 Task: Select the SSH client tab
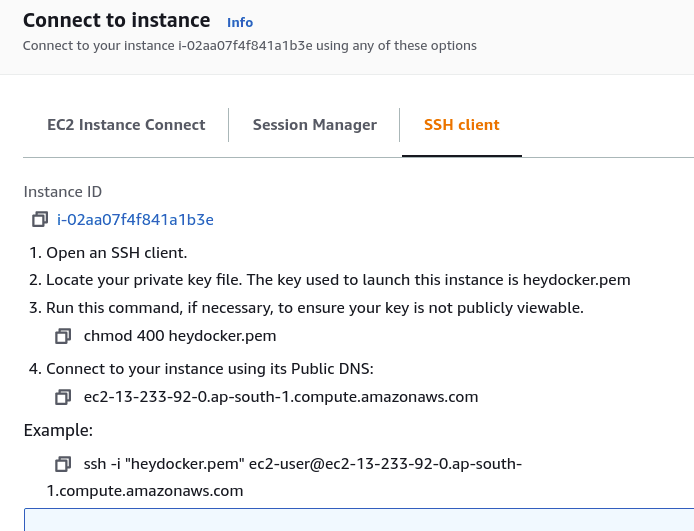462,125
